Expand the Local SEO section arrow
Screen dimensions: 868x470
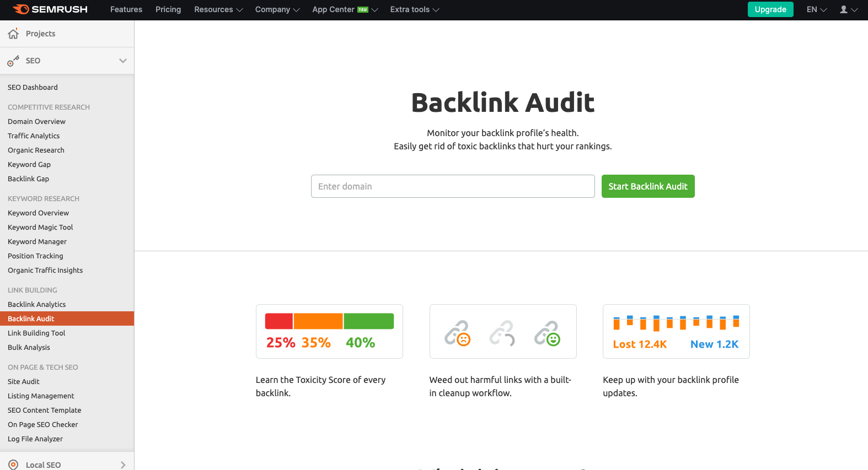click(x=123, y=464)
